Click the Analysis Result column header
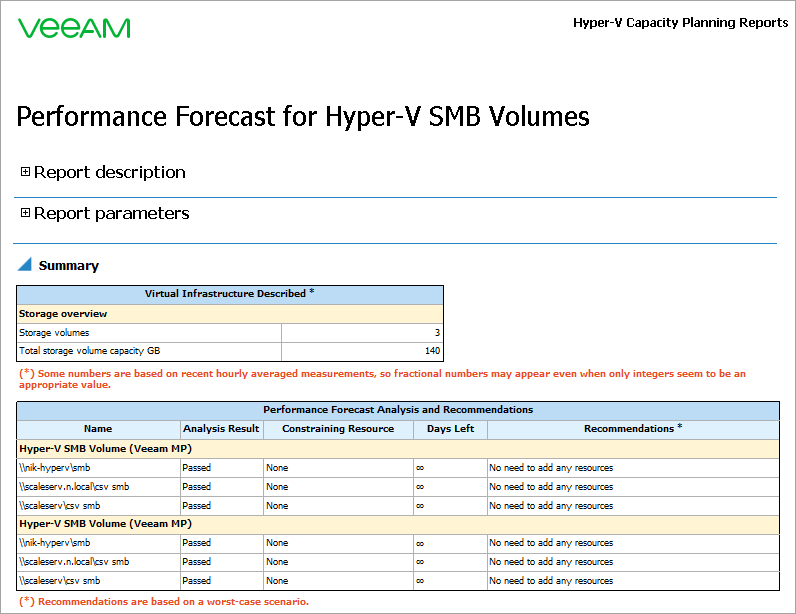Image resolution: width=796 pixels, height=614 pixels. click(221, 429)
